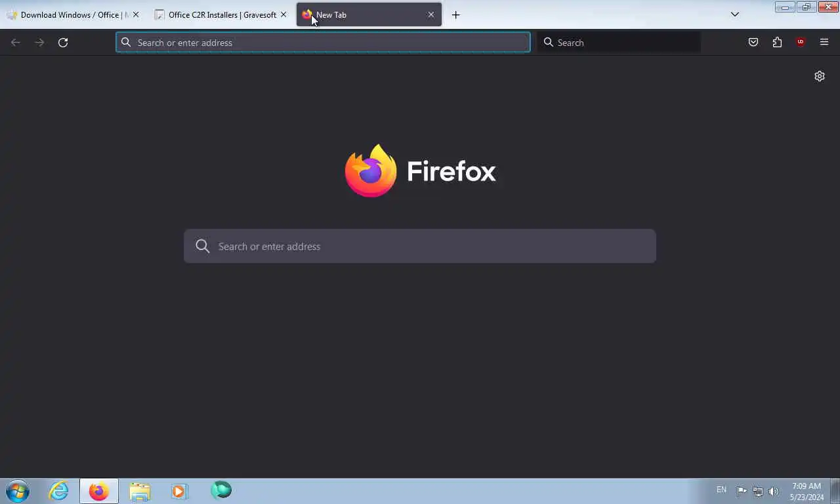Open the new tab personalize gear
Viewport: 840px width, 504px height.
(820, 76)
